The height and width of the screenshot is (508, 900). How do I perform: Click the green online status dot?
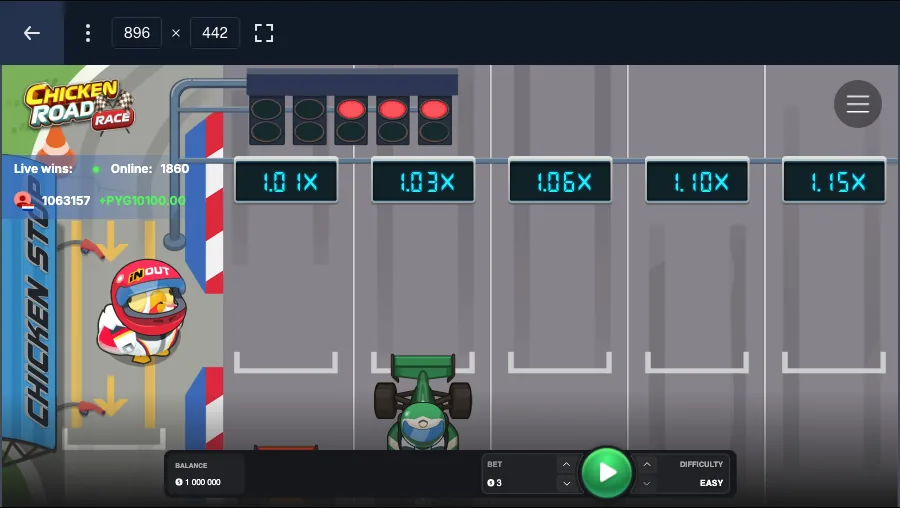coord(96,169)
